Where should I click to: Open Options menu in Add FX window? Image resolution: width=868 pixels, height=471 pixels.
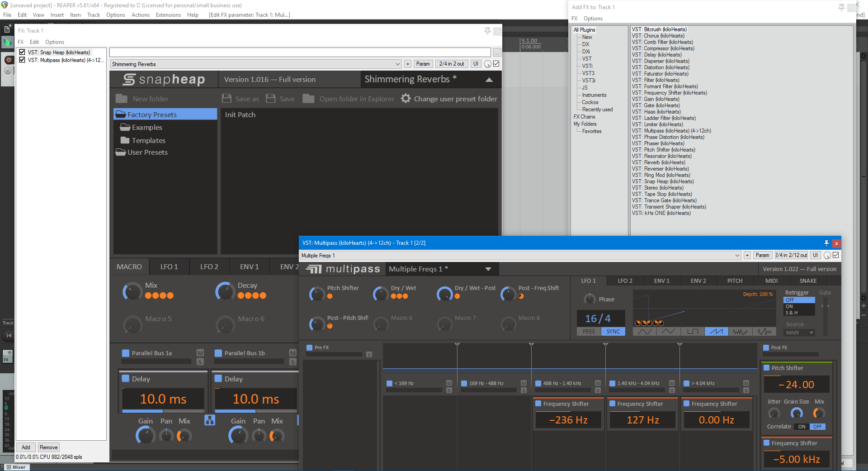[x=593, y=19]
